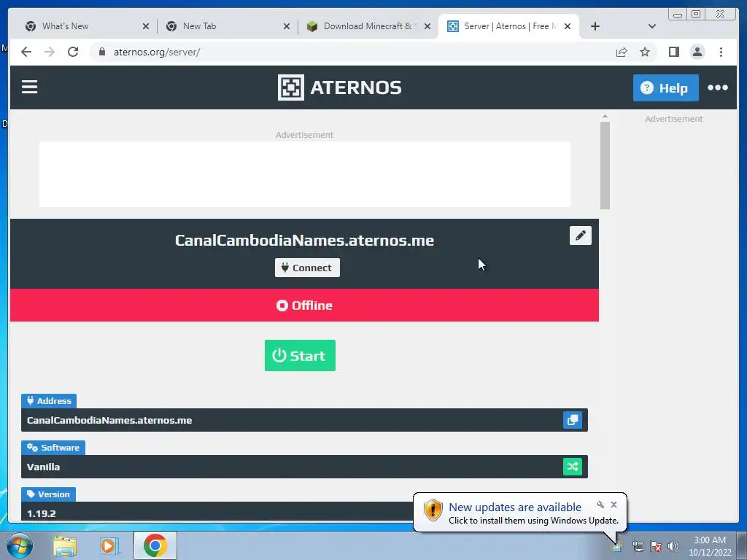Click the address bar URL
The image size is (747, 560).
(x=157, y=52)
